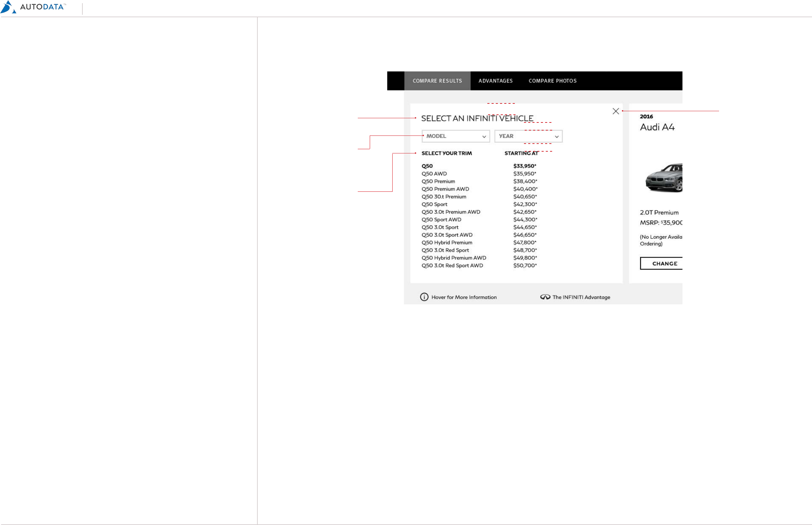
Task: Open the Advantages tab
Action: coord(495,81)
